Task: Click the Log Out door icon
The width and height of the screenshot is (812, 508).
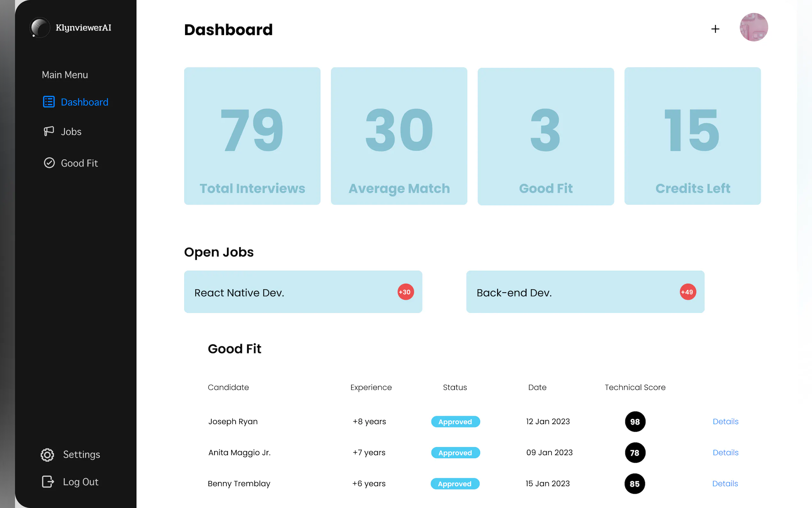Action: coord(48,481)
